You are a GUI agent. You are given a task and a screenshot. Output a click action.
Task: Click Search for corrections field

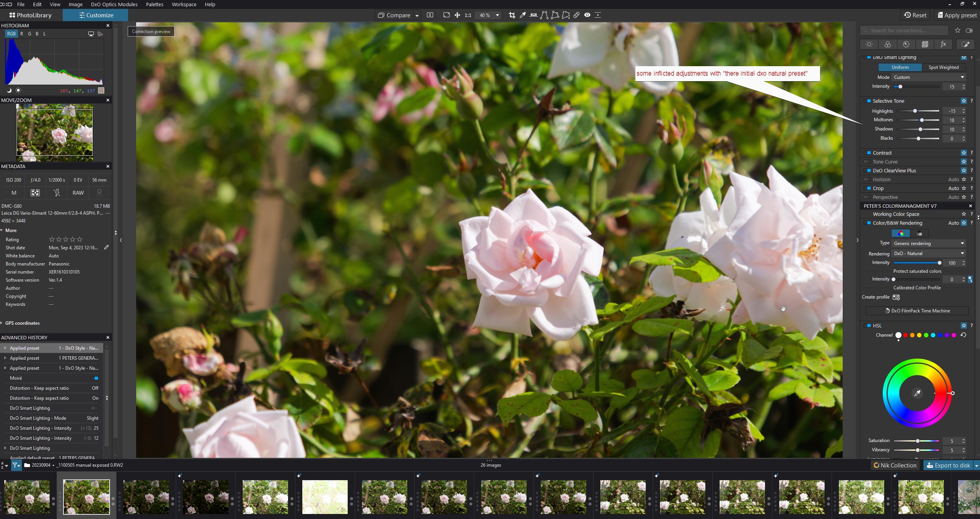click(904, 30)
